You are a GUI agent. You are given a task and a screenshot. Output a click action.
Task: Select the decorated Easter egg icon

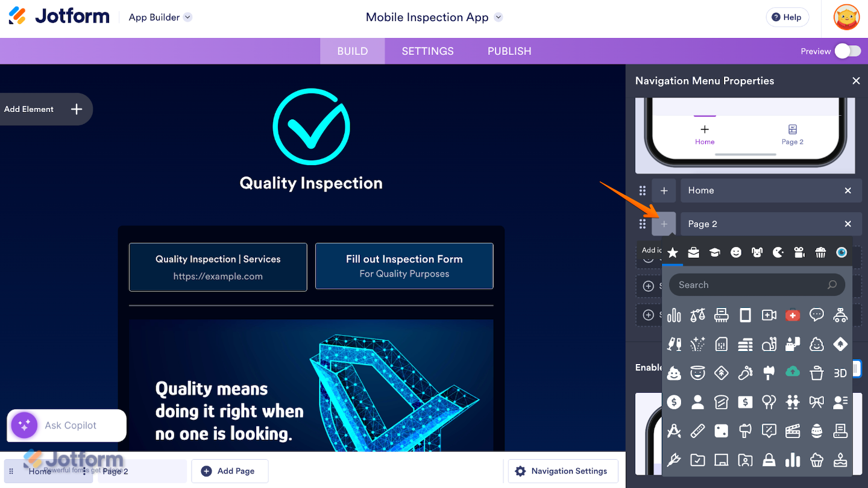pyautogui.click(x=817, y=431)
